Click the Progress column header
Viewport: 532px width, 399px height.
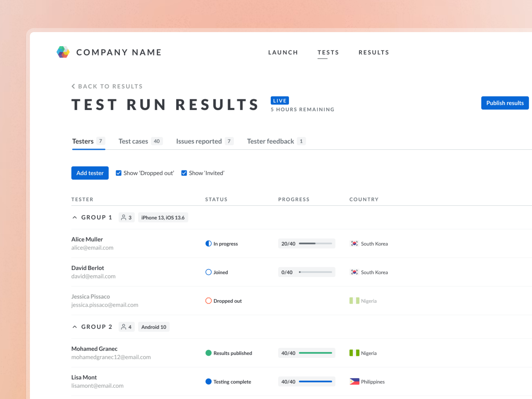point(294,199)
